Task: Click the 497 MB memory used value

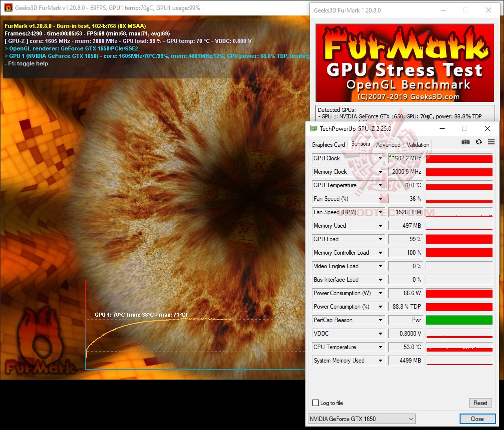Action: tap(405, 226)
